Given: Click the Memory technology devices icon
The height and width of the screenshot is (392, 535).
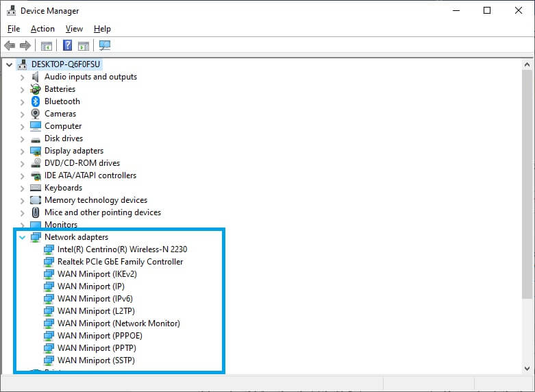Looking at the screenshot, I should (x=36, y=200).
